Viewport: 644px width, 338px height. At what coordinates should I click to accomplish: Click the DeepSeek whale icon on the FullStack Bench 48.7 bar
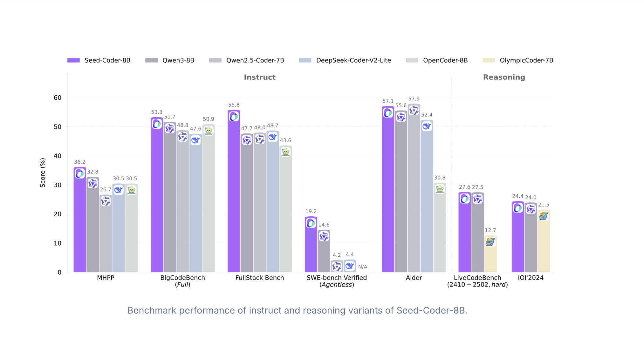pos(273,137)
